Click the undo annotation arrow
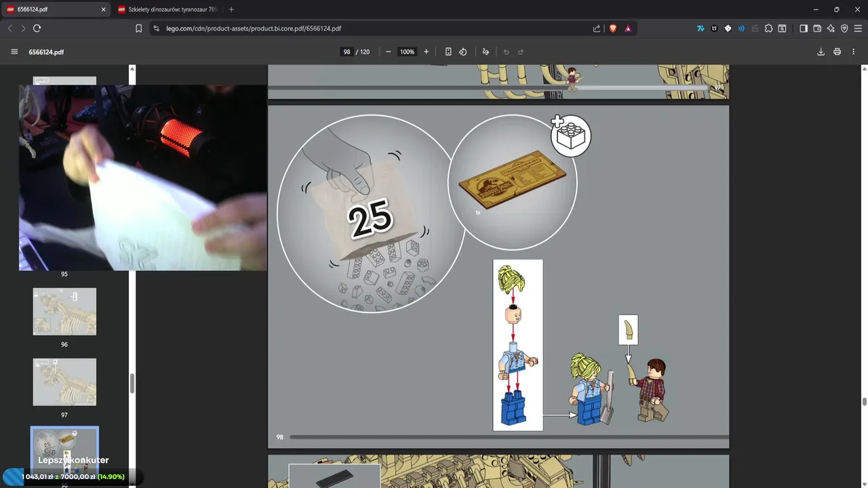This screenshot has height=488, width=868. pyautogui.click(x=506, y=52)
